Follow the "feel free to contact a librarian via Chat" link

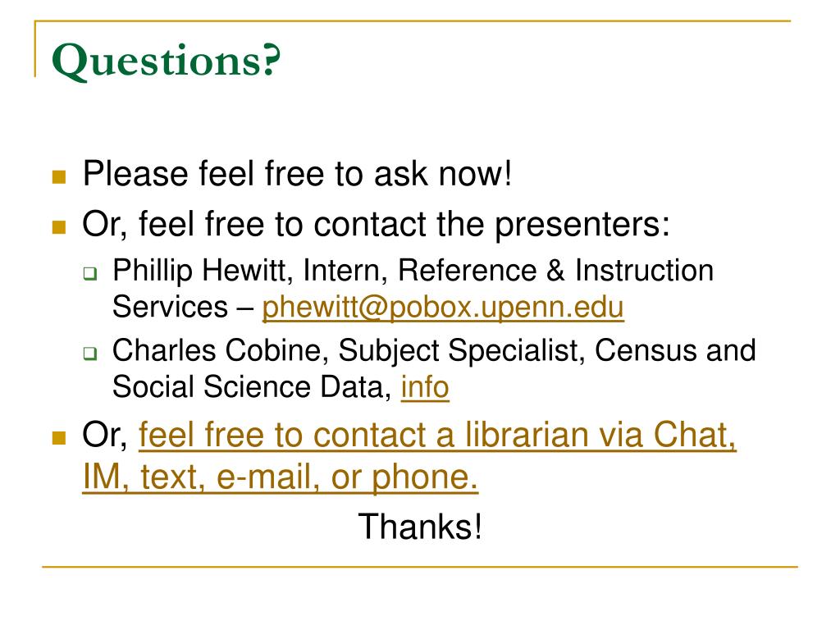click(437, 435)
